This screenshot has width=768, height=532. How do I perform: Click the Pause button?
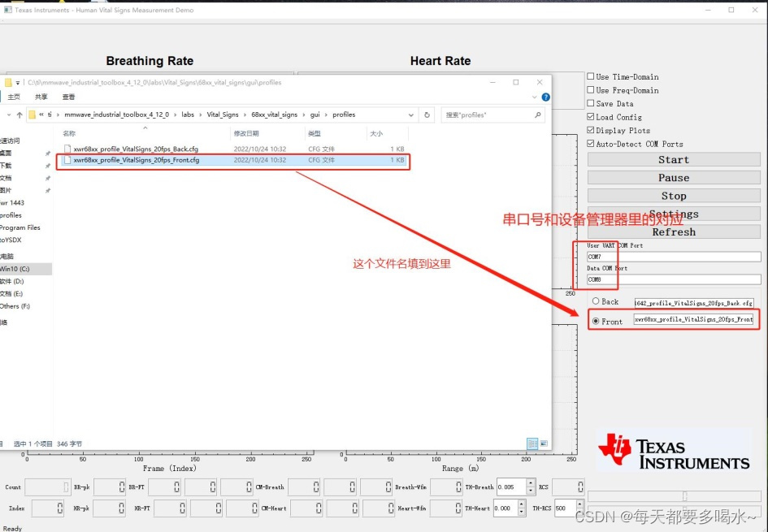pyautogui.click(x=674, y=178)
